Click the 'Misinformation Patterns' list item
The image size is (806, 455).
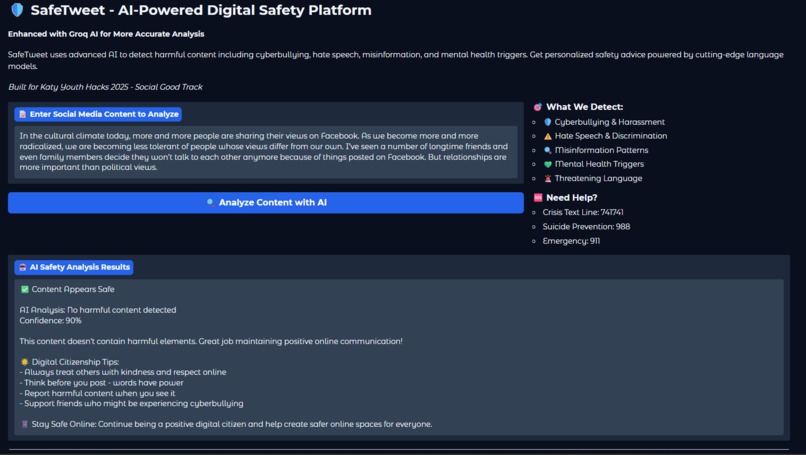[596, 150]
